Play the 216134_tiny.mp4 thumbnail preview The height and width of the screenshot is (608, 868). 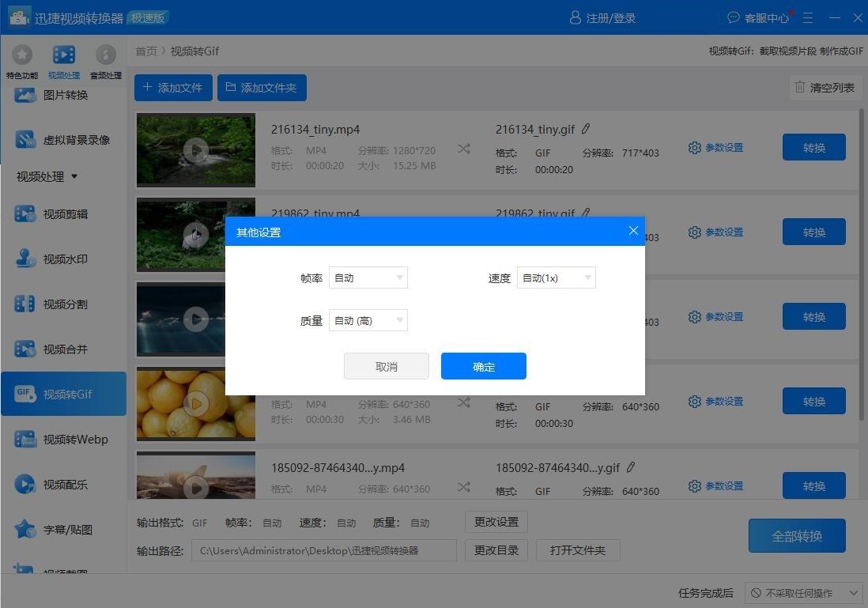pos(195,149)
